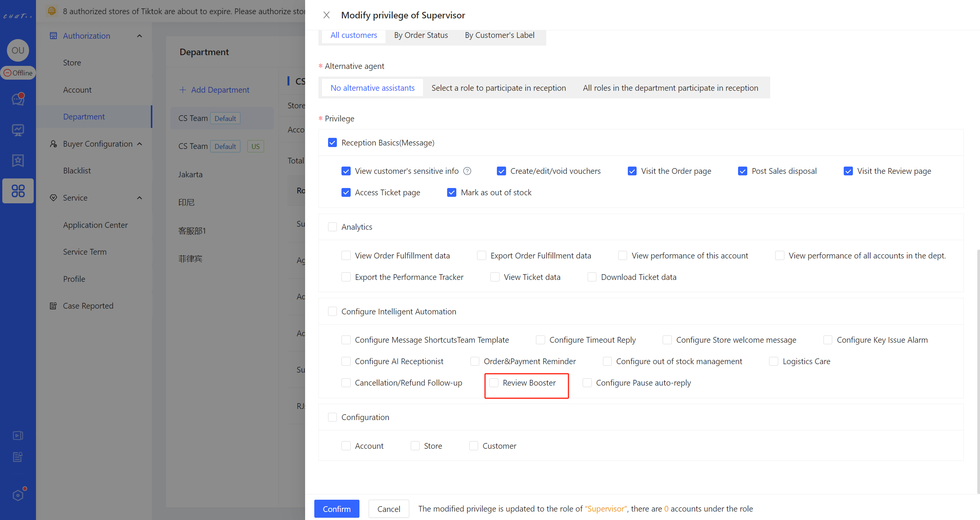Click the Buyer Configuration person icon
The image size is (980, 520).
click(53, 144)
